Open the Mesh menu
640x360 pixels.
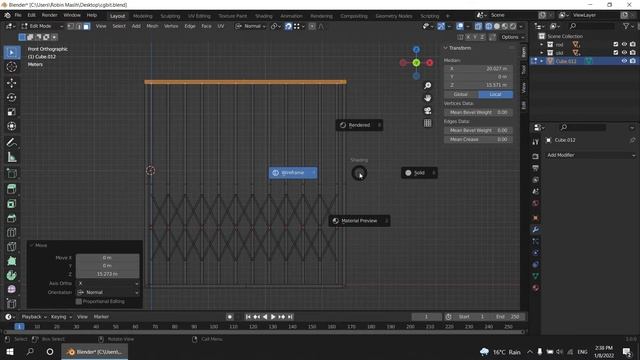pos(152,26)
